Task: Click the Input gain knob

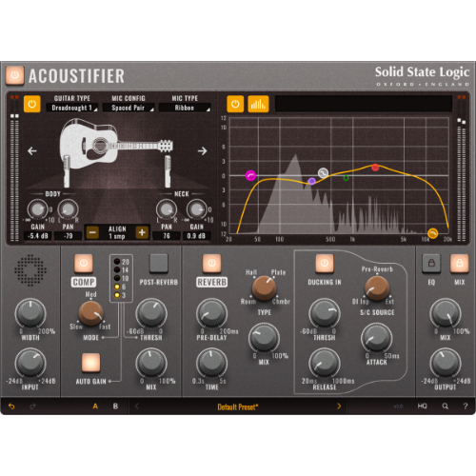Action: coord(30,363)
